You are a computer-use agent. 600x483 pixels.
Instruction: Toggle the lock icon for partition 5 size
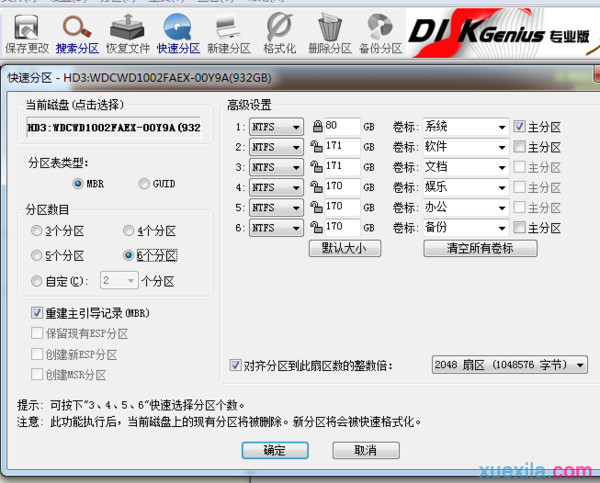pos(316,207)
